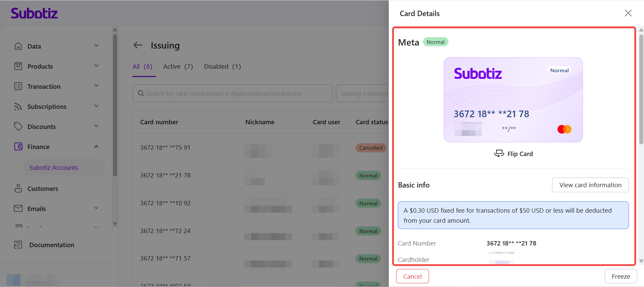Click the Freeze button

pyautogui.click(x=621, y=276)
